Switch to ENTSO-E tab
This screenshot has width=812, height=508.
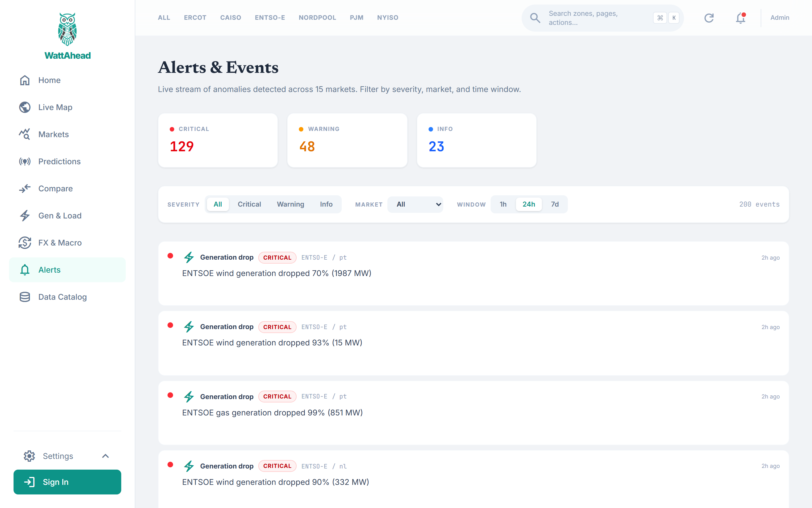pos(270,17)
